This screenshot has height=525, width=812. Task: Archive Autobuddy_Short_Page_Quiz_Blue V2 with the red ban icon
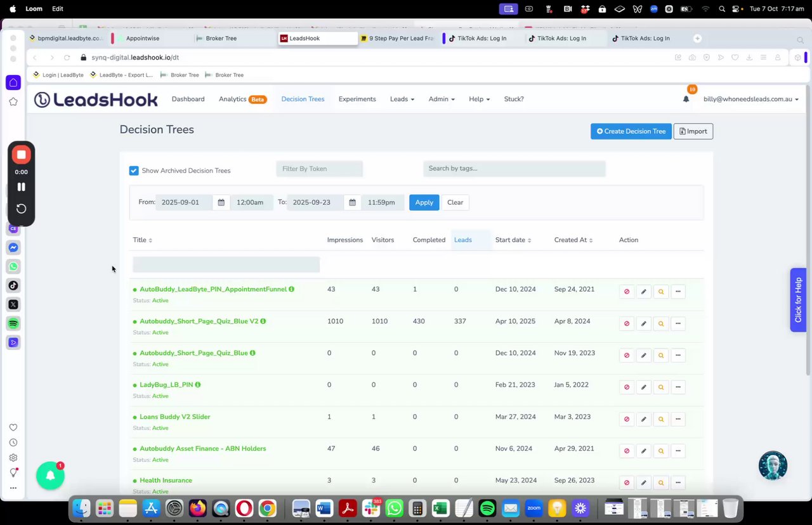627,323
